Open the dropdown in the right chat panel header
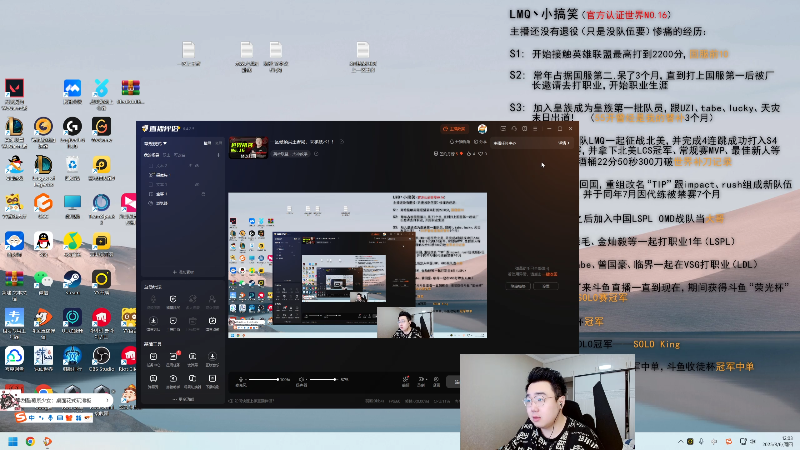The height and width of the screenshot is (450, 800). coord(564,143)
